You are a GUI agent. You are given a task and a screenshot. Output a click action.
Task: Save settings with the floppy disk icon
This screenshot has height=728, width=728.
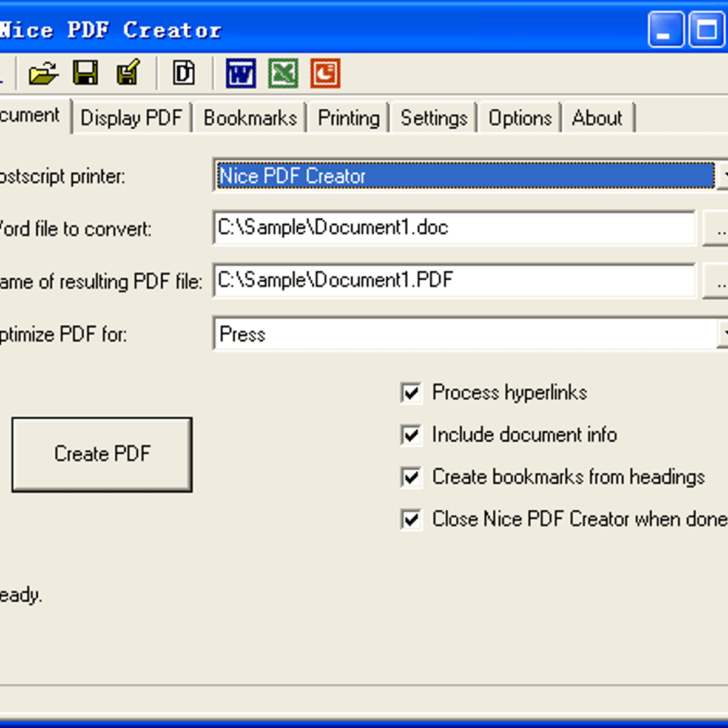pos(86,73)
